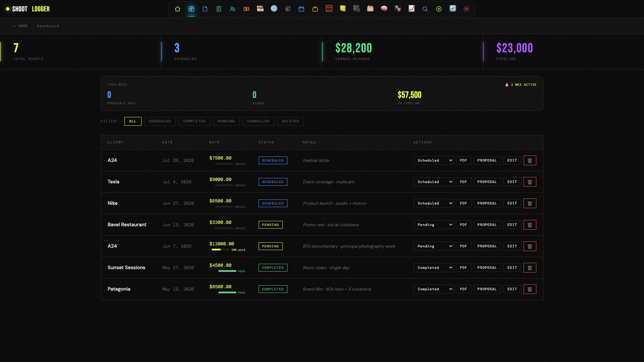The width and height of the screenshot is (644, 362).
Task: Click the 50% paid progress bar
Action: pyautogui.click(x=220, y=250)
